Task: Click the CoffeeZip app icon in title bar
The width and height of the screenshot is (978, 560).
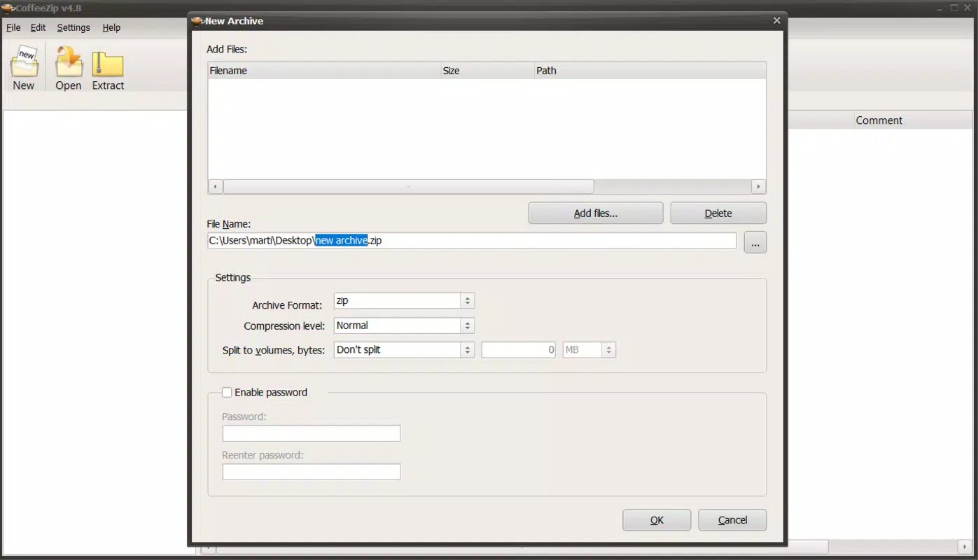Action: tap(8, 8)
